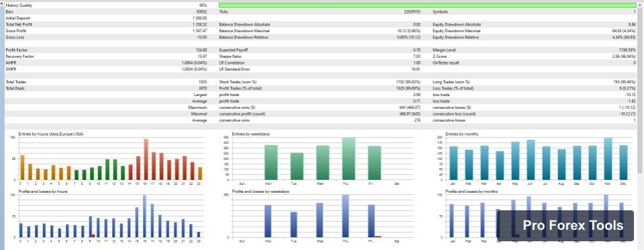Select the Profit Trades value 1929 (99.69%)
Image resolution: width=644 pixels, height=250 pixels.
tap(409, 89)
